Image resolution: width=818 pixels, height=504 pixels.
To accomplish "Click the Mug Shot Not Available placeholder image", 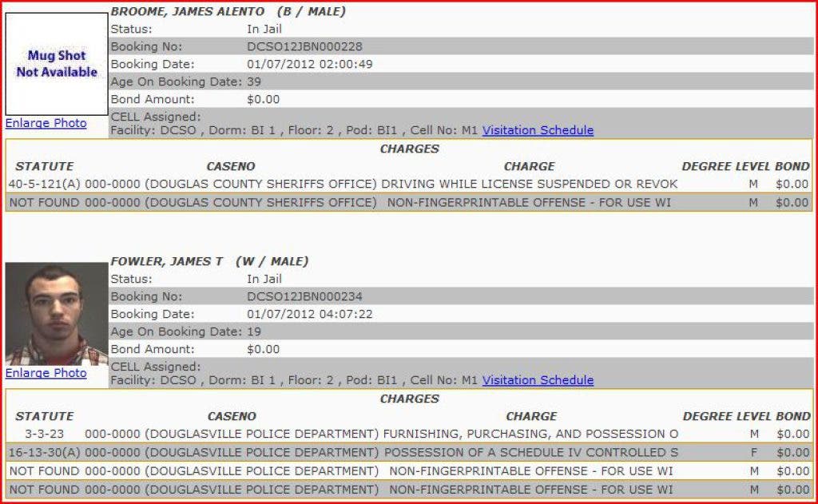I will coord(57,64).
